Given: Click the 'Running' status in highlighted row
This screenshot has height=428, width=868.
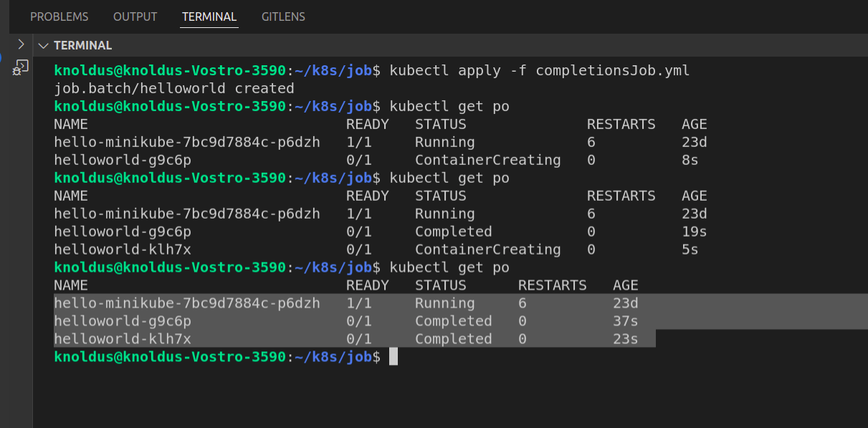Looking at the screenshot, I should click(444, 303).
